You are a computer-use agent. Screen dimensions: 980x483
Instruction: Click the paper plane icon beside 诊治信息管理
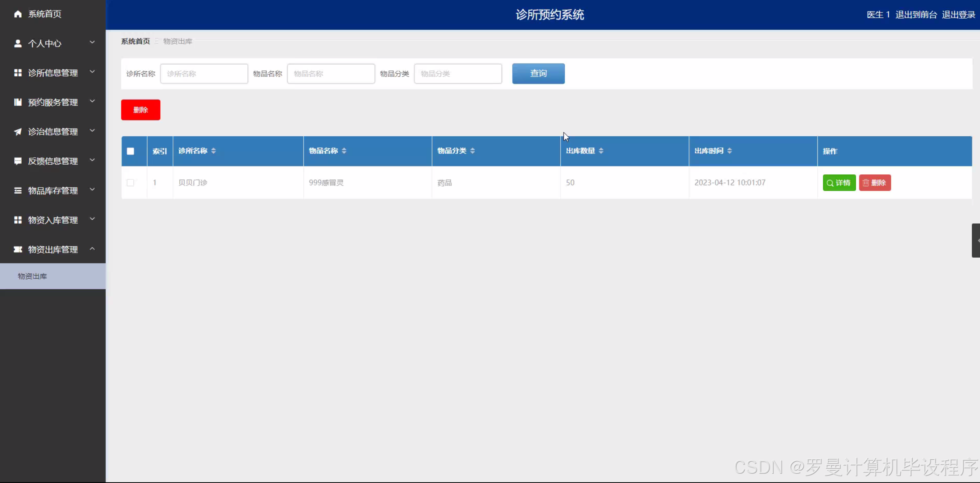point(18,132)
